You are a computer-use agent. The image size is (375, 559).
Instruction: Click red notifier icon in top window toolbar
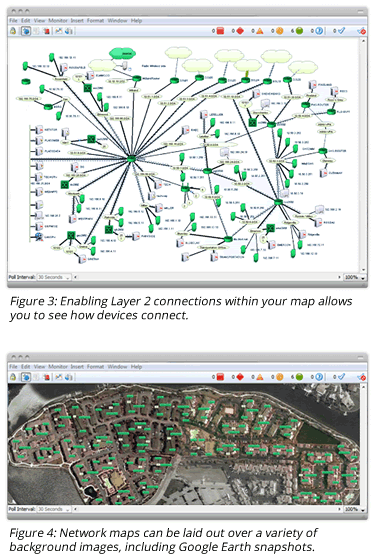point(46,31)
